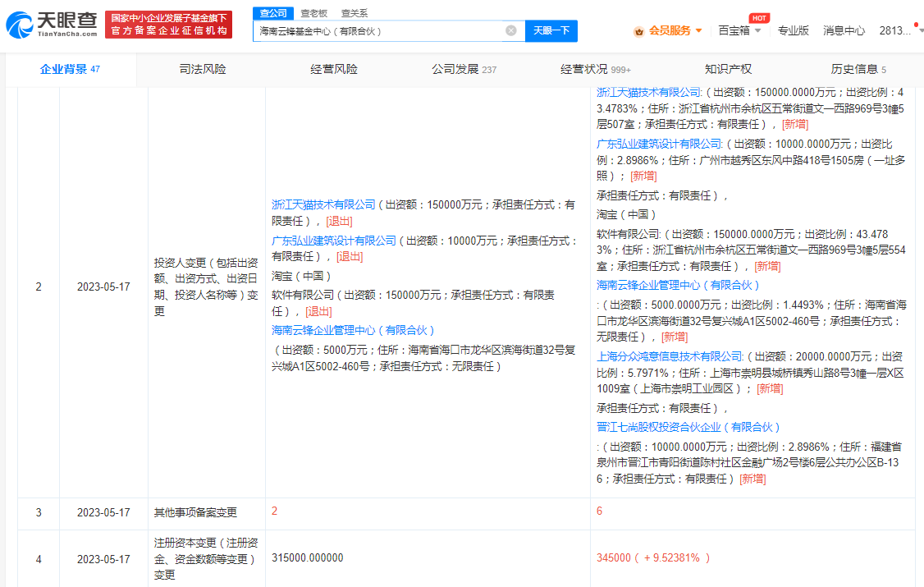Click the crown icon beside 会员服务
The height and width of the screenshot is (587, 924).
pyautogui.click(x=638, y=31)
